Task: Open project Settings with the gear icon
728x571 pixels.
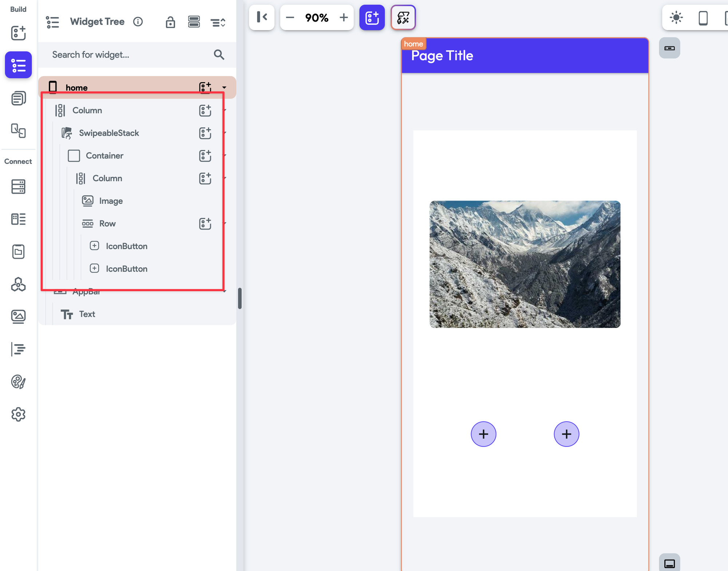Action: pyautogui.click(x=18, y=414)
